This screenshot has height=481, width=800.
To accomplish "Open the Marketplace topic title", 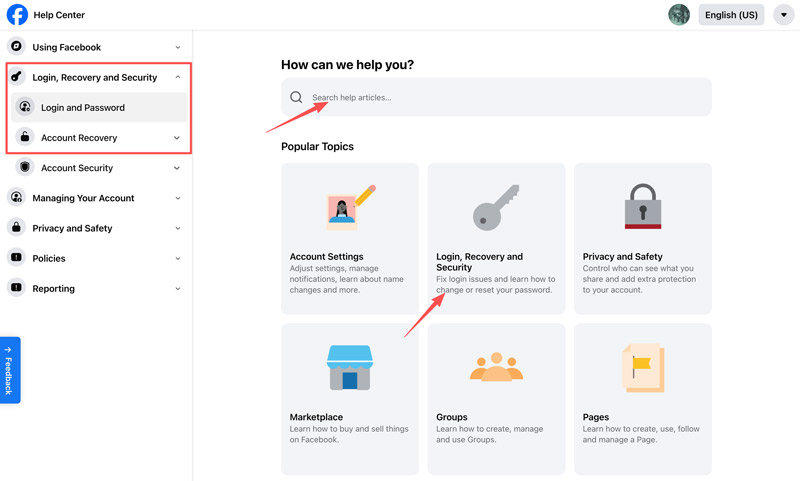I will [316, 417].
